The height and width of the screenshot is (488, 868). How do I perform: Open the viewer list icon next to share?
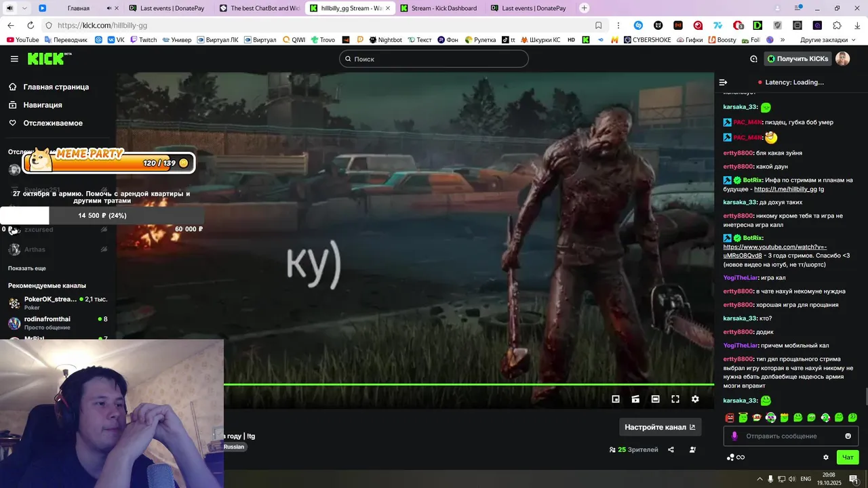692,449
